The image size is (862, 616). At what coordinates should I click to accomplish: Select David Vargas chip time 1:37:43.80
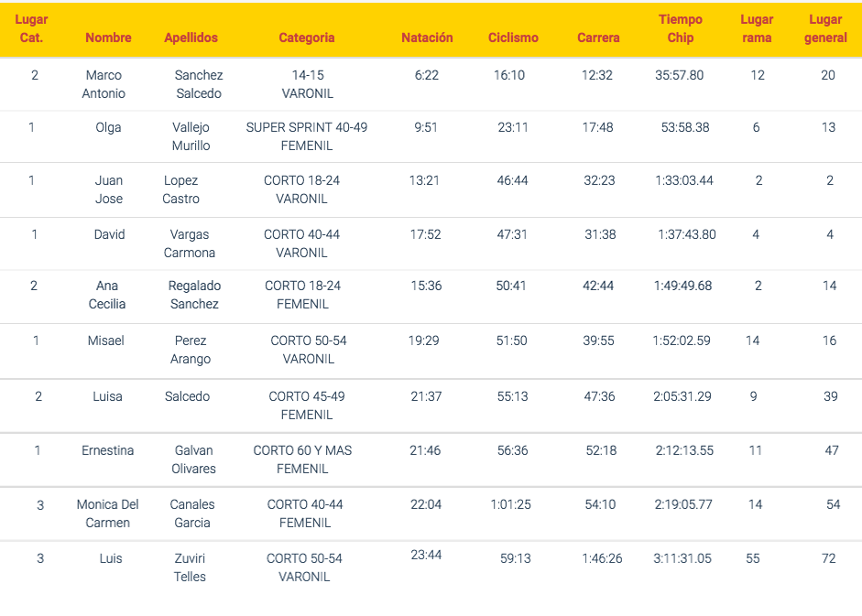(x=687, y=234)
